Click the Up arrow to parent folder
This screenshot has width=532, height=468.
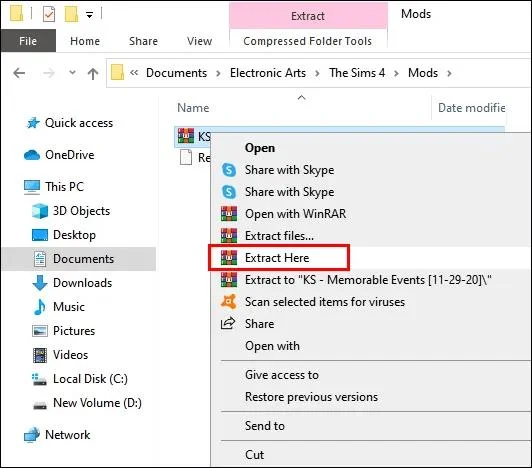tap(93, 73)
